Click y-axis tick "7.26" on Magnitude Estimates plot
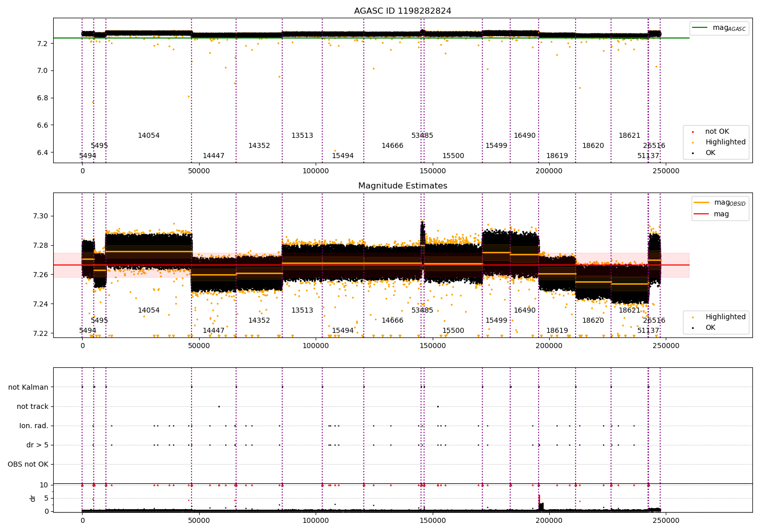 click(41, 275)
